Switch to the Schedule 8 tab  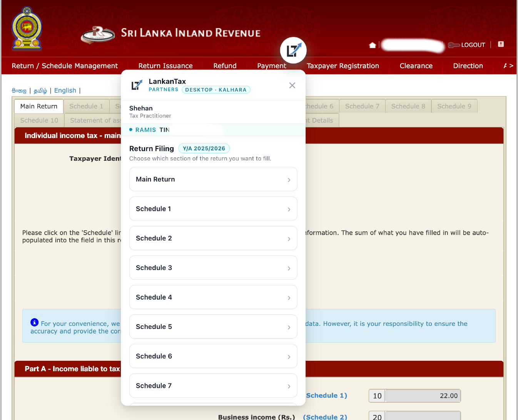[408, 106]
